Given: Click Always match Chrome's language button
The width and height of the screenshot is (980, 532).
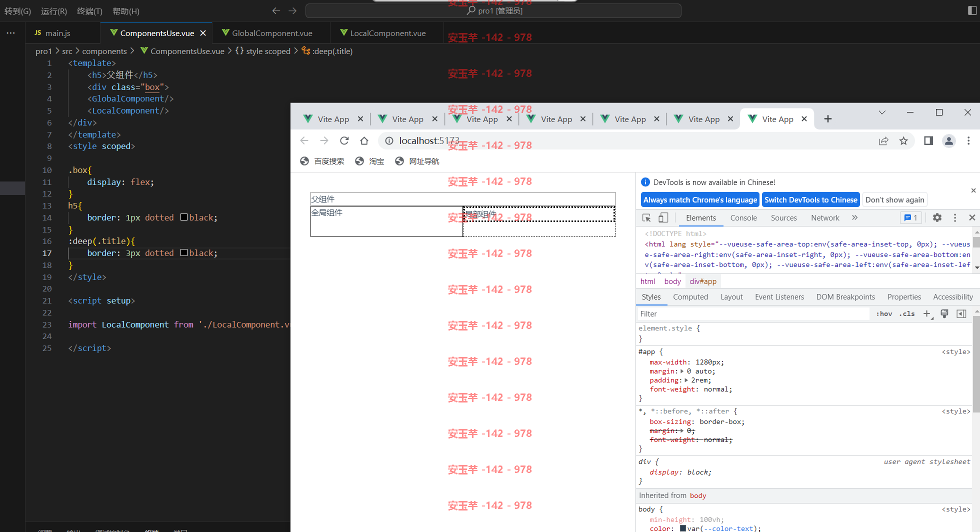Looking at the screenshot, I should [700, 199].
